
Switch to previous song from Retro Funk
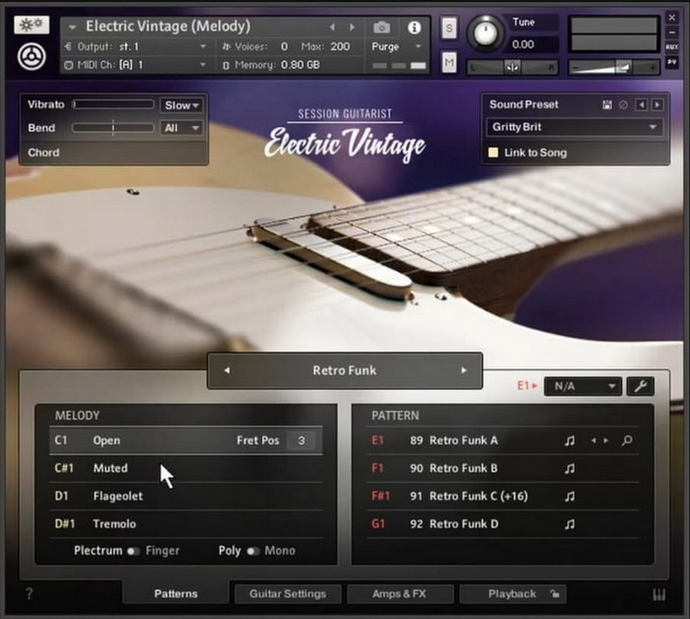pyautogui.click(x=227, y=370)
